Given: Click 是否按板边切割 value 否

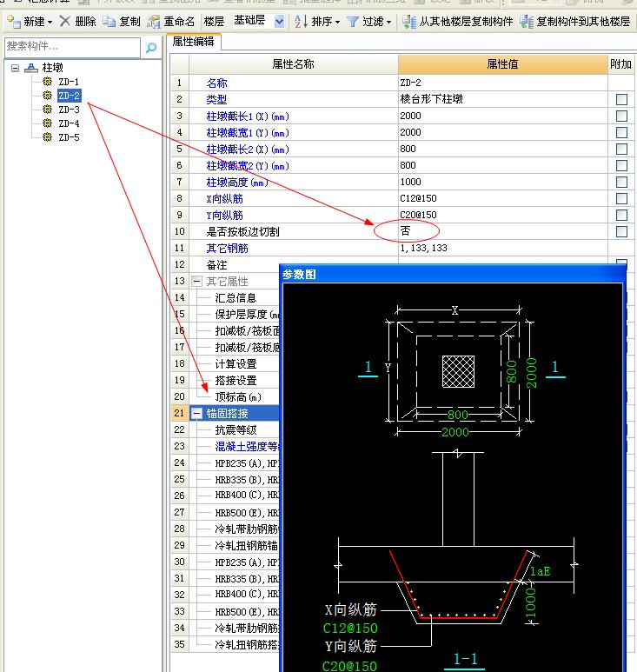Looking at the screenshot, I should tap(502, 231).
